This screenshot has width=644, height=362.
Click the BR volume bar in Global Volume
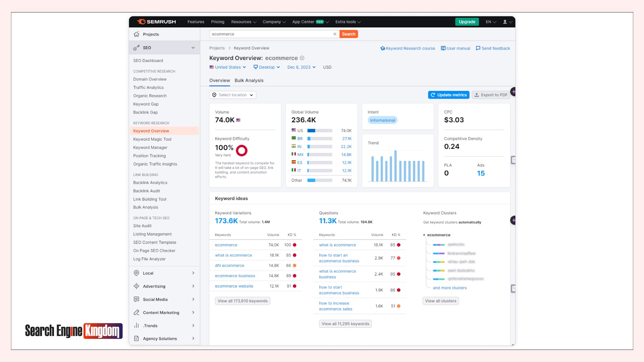[x=320, y=139]
